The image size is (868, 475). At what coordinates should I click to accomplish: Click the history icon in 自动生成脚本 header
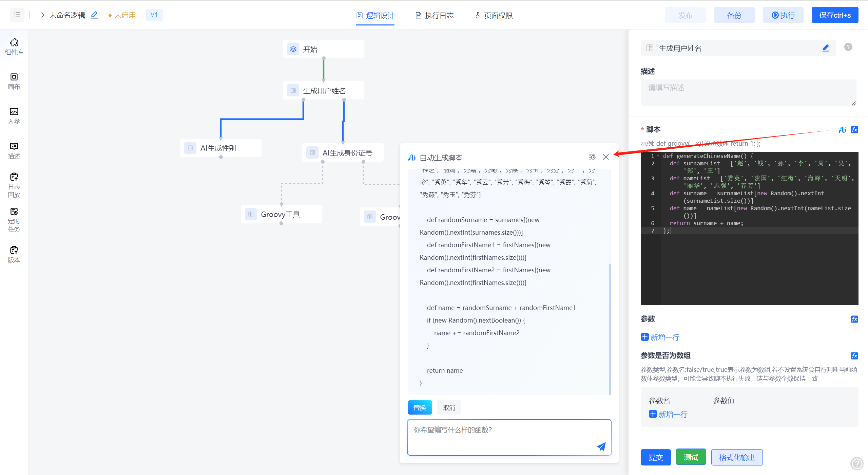coord(592,157)
